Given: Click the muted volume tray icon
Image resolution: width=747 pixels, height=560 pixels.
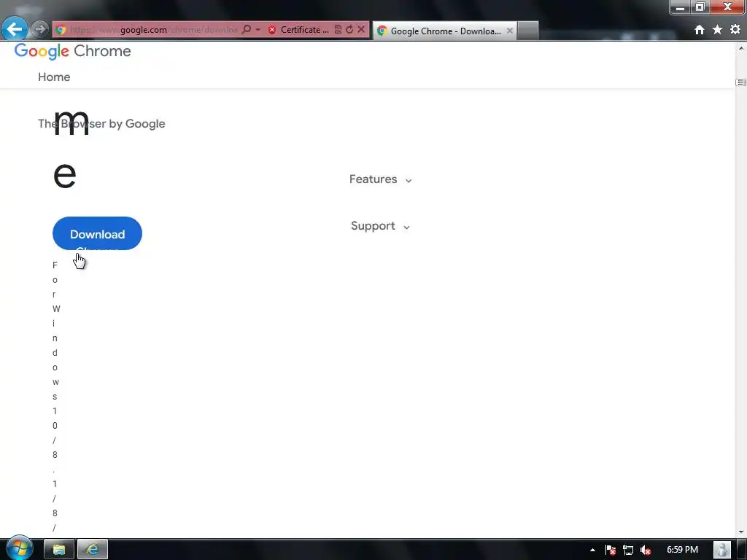Looking at the screenshot, I should point(646,550).
